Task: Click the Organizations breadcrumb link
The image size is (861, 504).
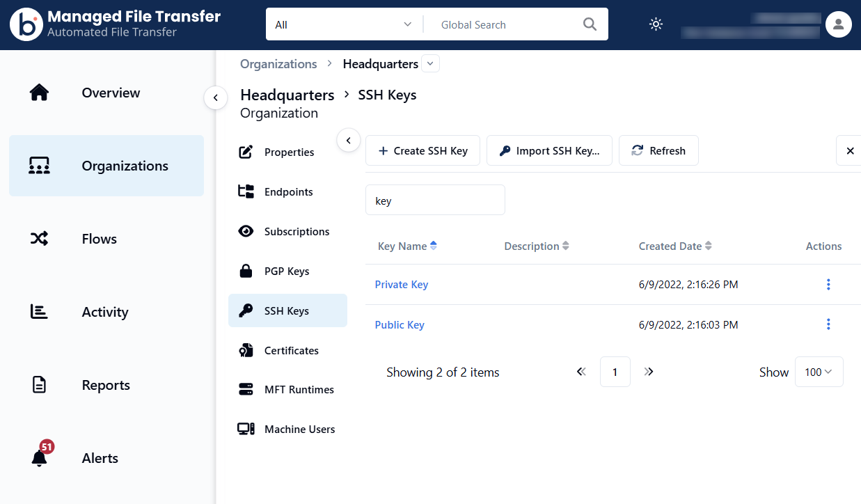Action: click(278, 64)
